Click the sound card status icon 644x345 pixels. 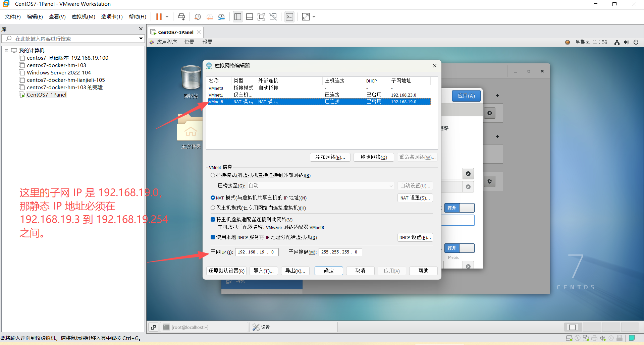[603, 338]
